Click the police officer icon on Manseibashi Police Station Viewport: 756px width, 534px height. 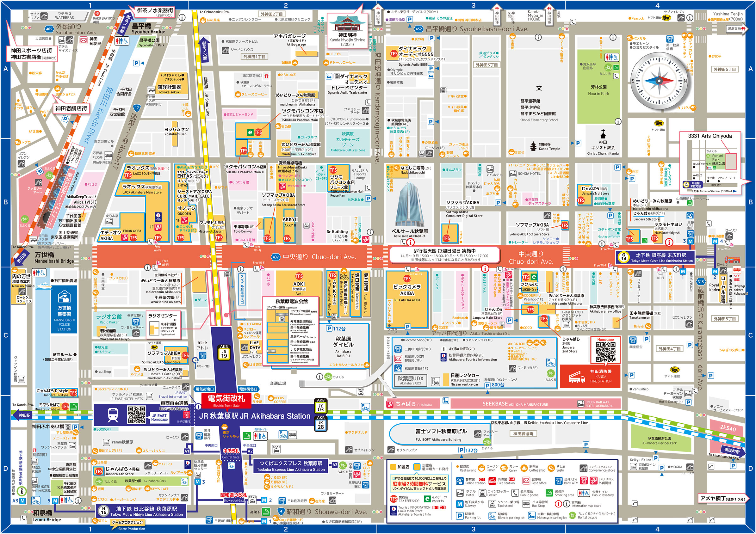(x=64, y=297)
